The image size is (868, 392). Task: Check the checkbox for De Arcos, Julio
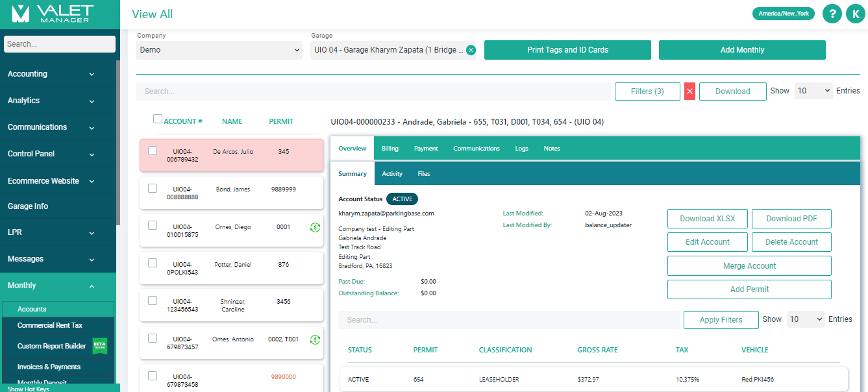153,151
